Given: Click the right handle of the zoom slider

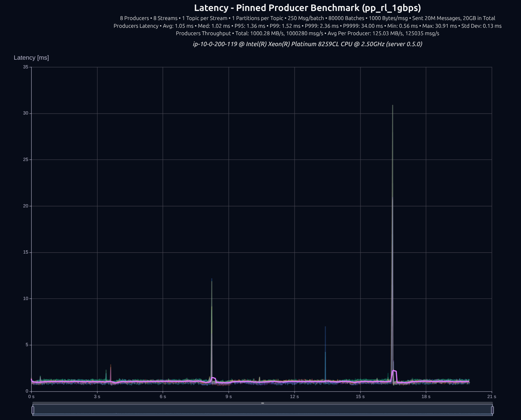Looking at the screenshot, I should click(x=492, y=410).
